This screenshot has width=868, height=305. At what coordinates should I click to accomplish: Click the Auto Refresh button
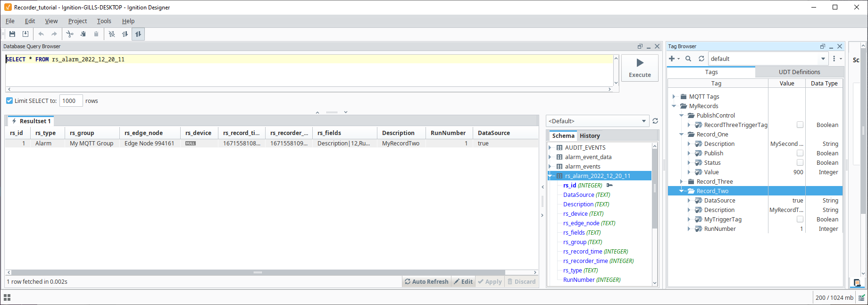point(426,282)
